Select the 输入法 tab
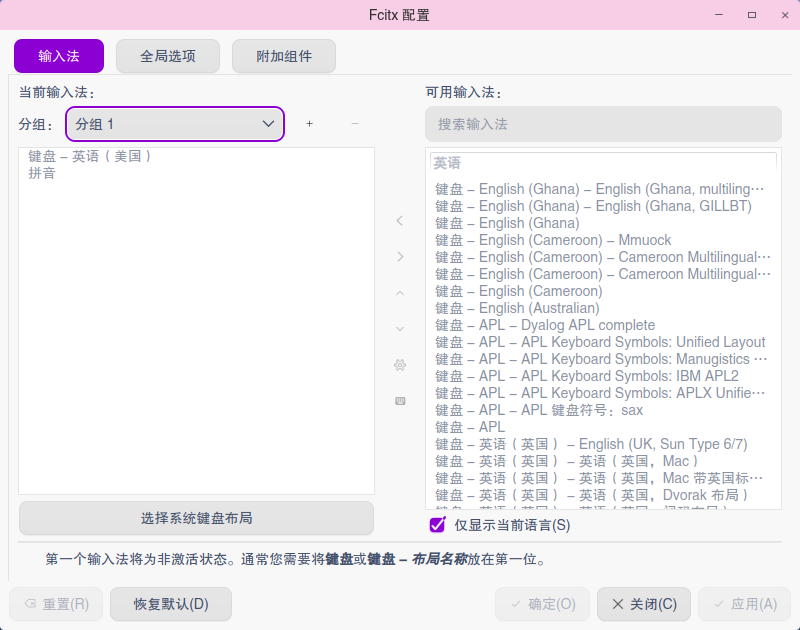800x630 pixels. pyautogui.click(x=58, y=56)
